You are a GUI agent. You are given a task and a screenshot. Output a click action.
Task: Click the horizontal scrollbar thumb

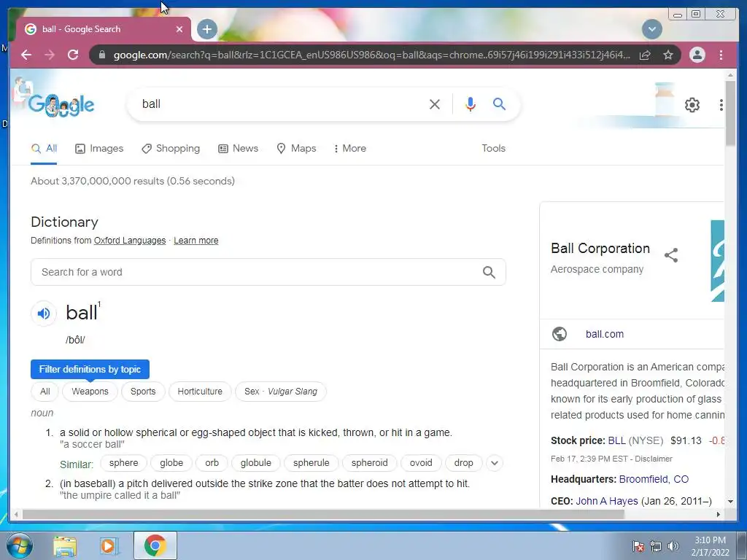(323, 514)
